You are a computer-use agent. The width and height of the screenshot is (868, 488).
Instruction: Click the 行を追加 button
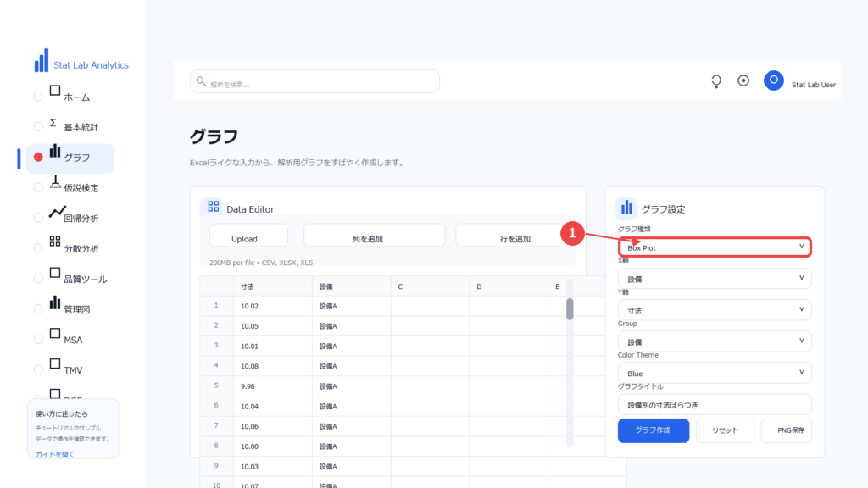pyautogui.click(x=515, y=236)
